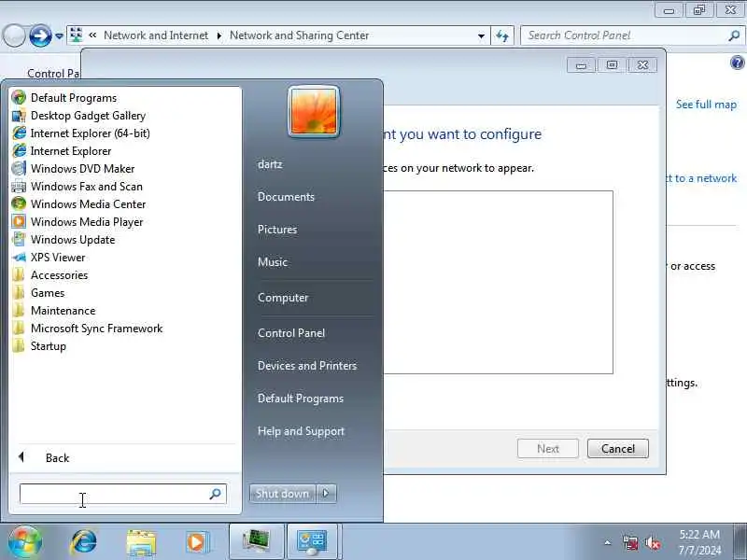Screen dimensions: 747x560
Task: Click the clock showing 5:22 AM
Action: pyautogui.click(x=699, y=534)
